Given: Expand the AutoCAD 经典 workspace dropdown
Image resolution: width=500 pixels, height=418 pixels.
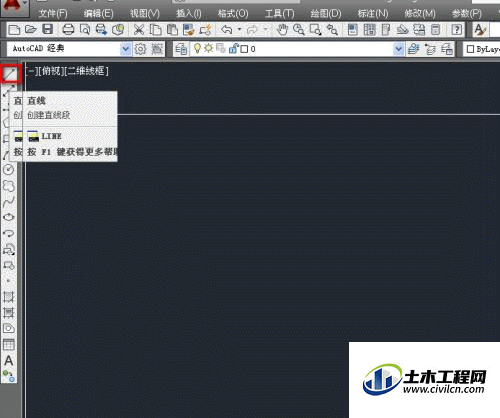Looking at the screenshot, I should 125,49.
